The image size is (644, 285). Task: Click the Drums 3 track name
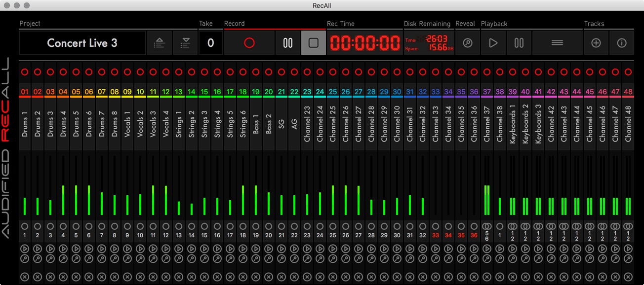click(50, 124)
